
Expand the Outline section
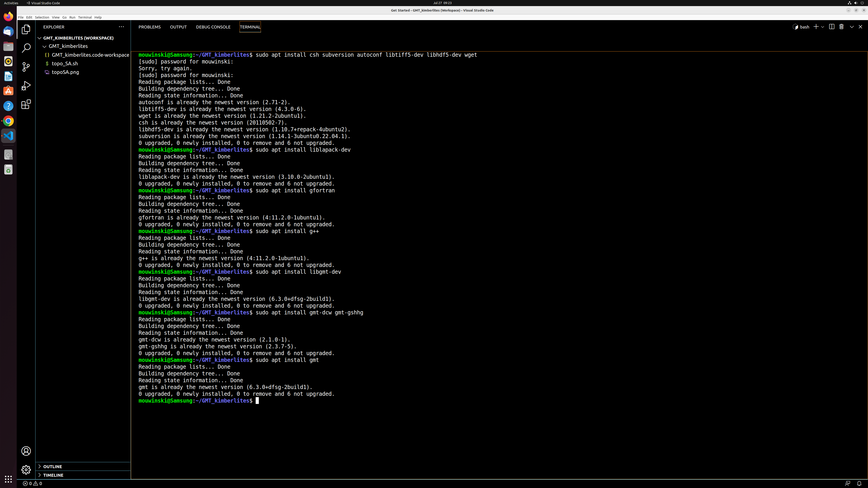click(x=53, y=467)
